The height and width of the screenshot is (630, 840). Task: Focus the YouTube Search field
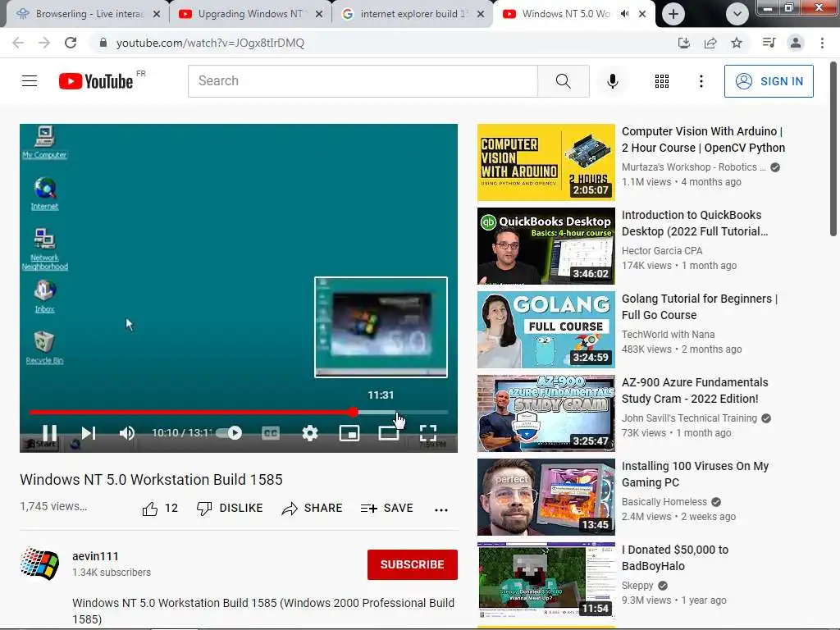(x=363, y=81)
